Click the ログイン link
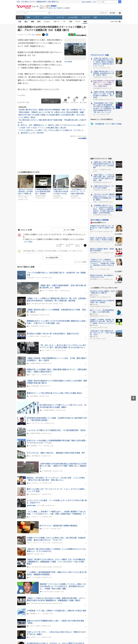Image resolution: width=138 pixels, height=644 pixels. click(42, 8)
